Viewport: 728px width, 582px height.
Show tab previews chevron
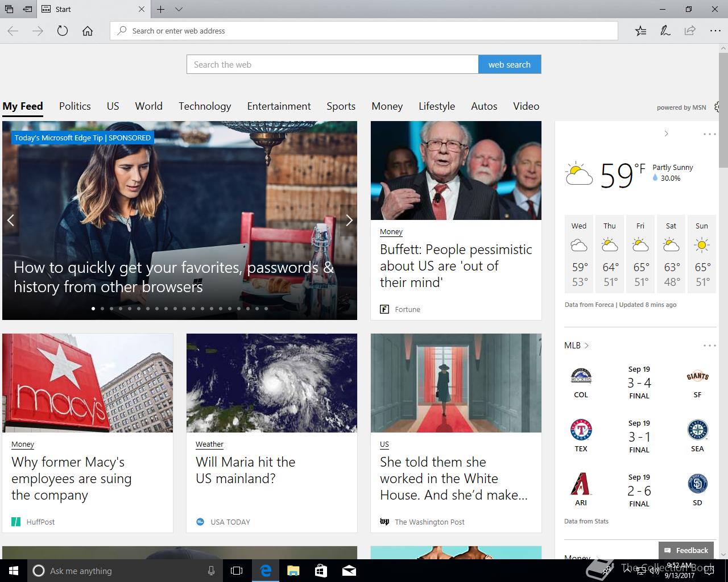pyautogui.click(x=179, y=9)
